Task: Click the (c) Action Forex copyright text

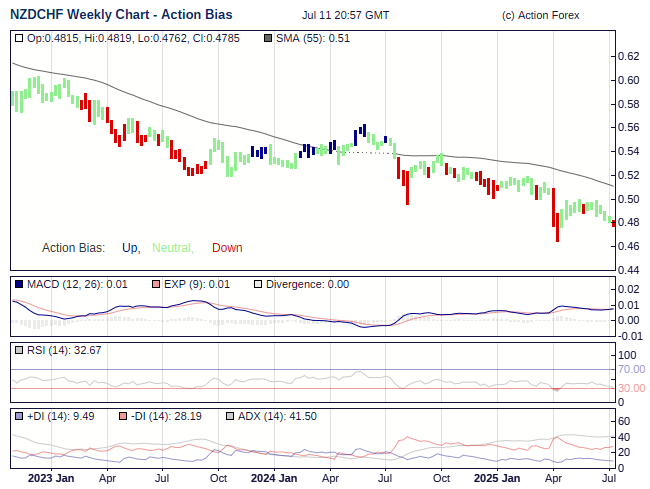Action: 548,16
